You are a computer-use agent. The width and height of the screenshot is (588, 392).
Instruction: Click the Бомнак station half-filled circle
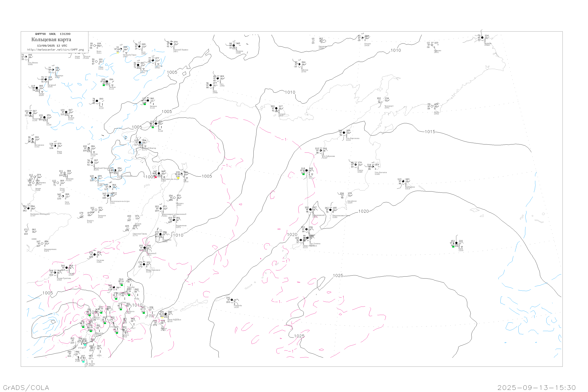[66, 112]
